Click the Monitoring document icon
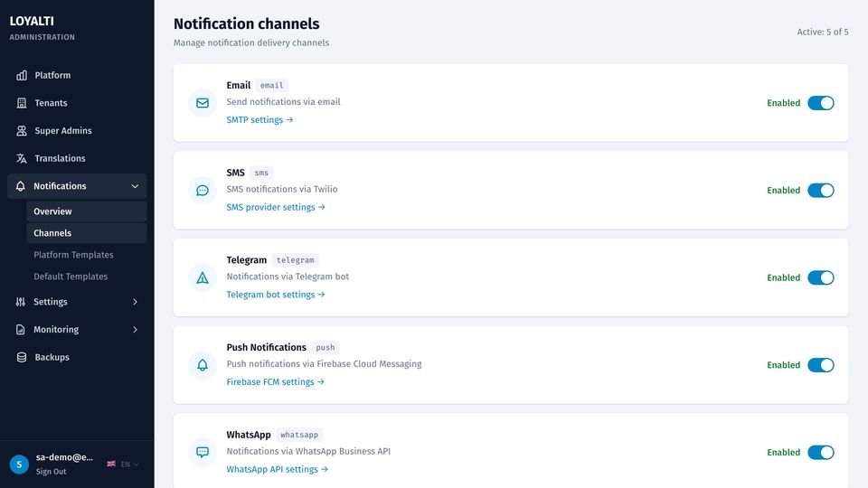868x488 pixels. tap(21, 329)
